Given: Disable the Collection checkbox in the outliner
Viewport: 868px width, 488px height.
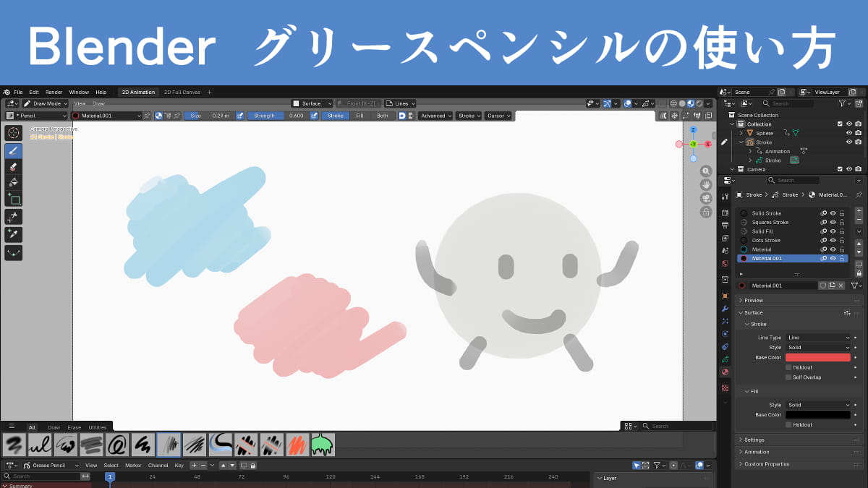Looking at the screenshot, I should [840, 124].
